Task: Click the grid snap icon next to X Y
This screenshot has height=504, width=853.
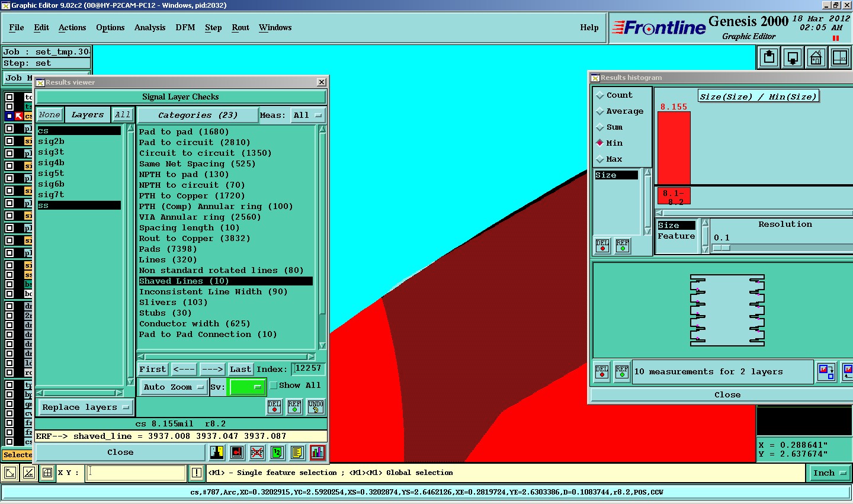Action: point(47,473)
